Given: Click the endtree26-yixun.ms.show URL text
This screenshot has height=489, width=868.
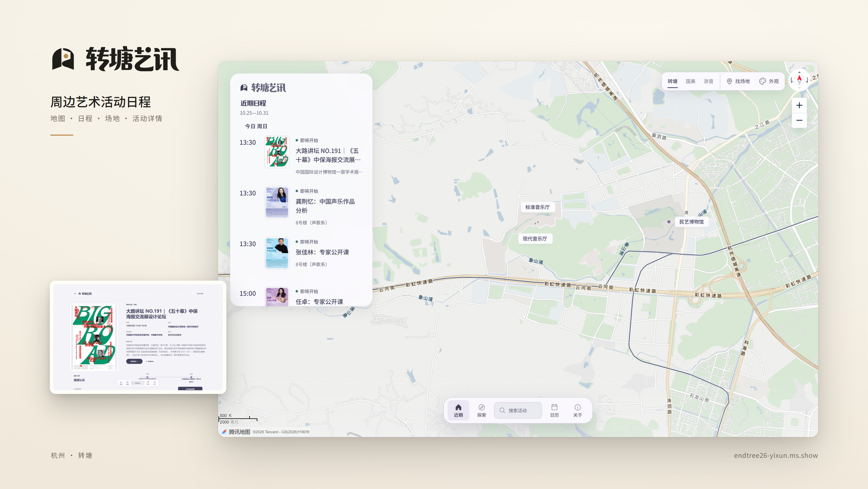Looking at the screenshot, I should [776, 455].
